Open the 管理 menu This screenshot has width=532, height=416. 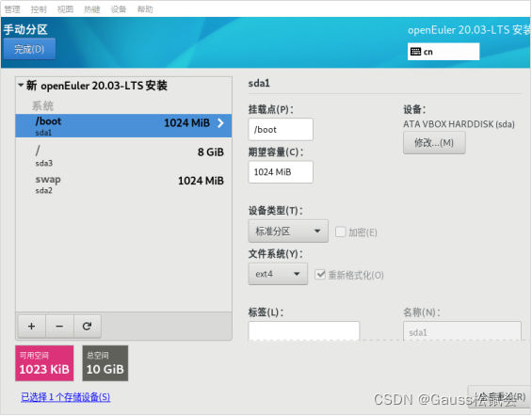[x=12, y=9]
